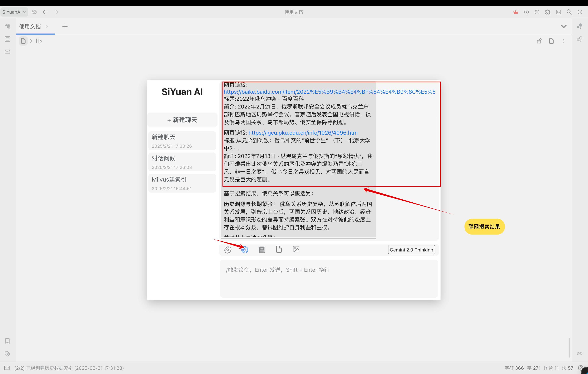Click the 新建聊天 button
Image resolution: width=588 pixels, height=374 pixels.
(x=182, y=120)
